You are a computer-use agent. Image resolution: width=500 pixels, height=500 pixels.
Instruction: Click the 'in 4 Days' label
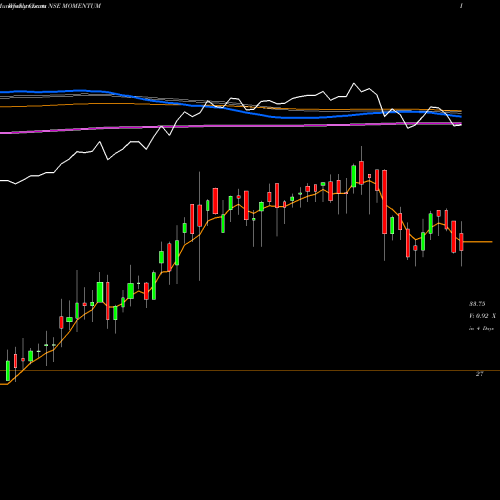[481, 328]
